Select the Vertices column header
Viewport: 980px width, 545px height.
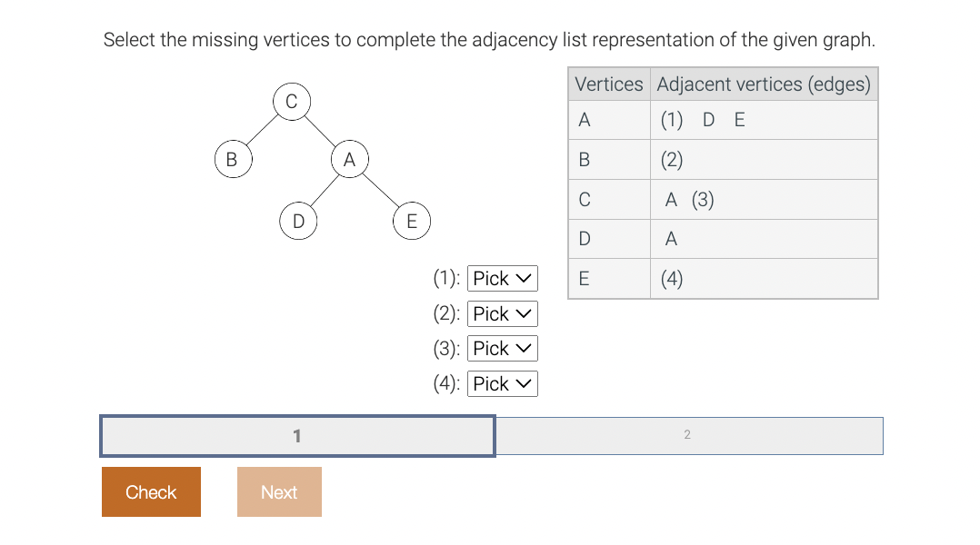tap(608, 84)
